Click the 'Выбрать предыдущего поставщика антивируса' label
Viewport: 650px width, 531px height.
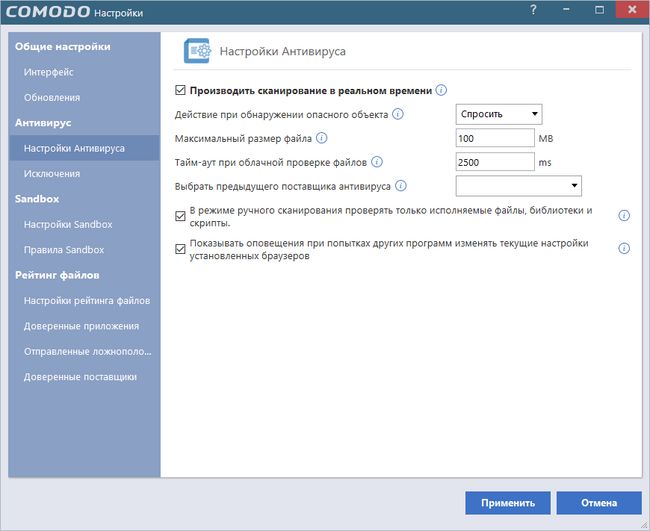[x=283, y=187]
